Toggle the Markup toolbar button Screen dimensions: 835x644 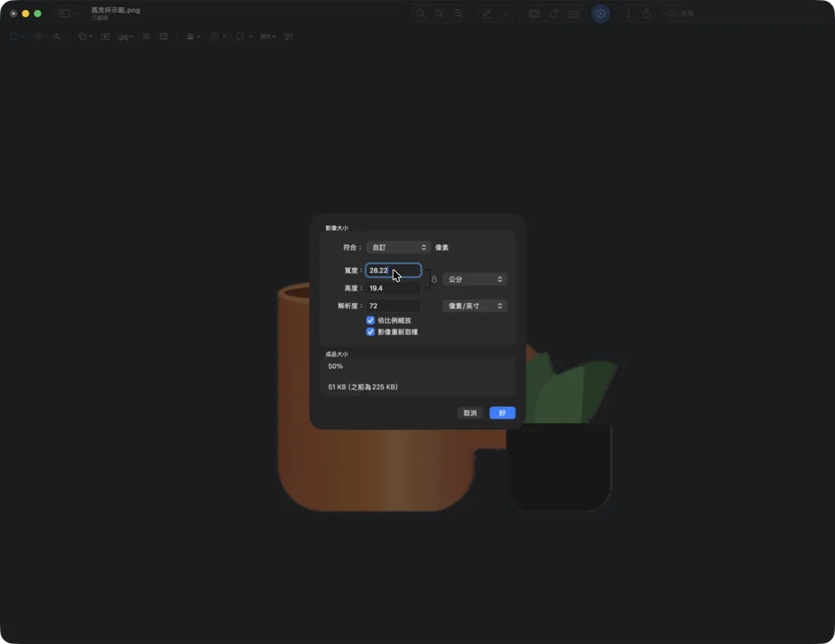coord(600,14)
